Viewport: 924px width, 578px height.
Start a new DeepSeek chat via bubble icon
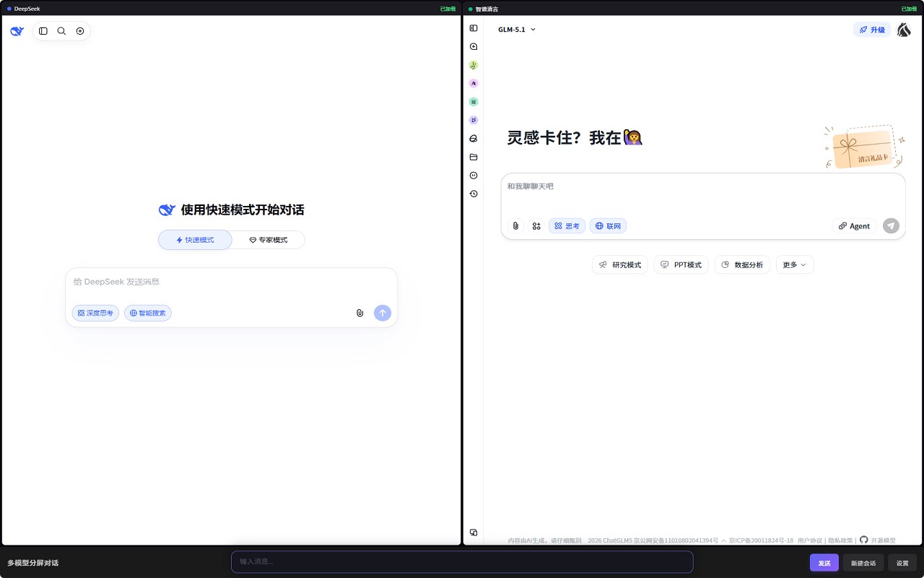80,31
